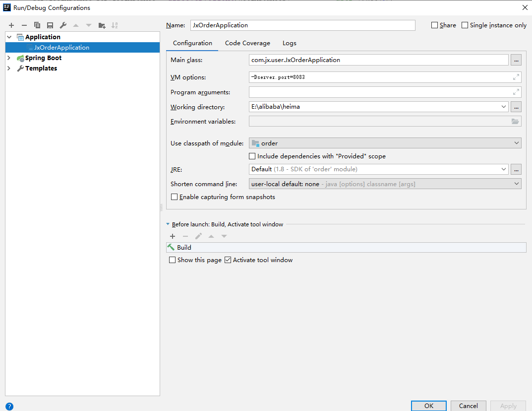The image size is (532, 411).
Task: Collapse the Before launch section
Action: coord(168,224)
